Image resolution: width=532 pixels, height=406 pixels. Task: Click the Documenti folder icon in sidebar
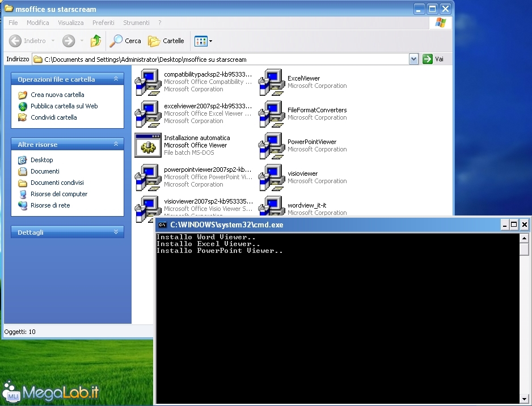22,171
